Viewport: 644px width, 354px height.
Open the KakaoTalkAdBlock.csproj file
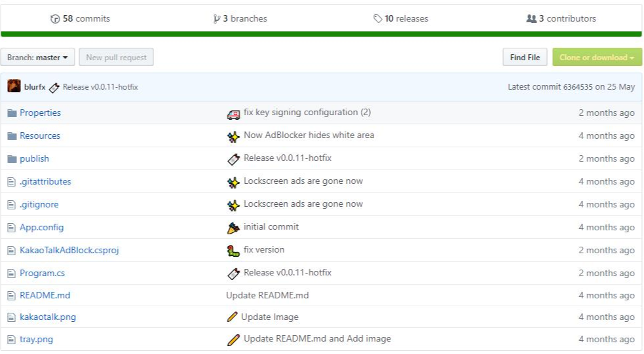tap(69, 250)
